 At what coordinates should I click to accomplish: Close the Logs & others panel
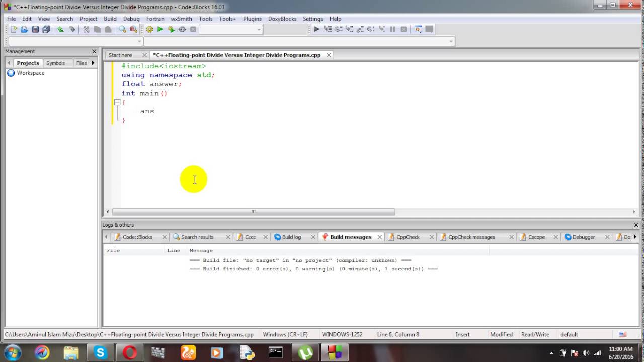(636, 225)
